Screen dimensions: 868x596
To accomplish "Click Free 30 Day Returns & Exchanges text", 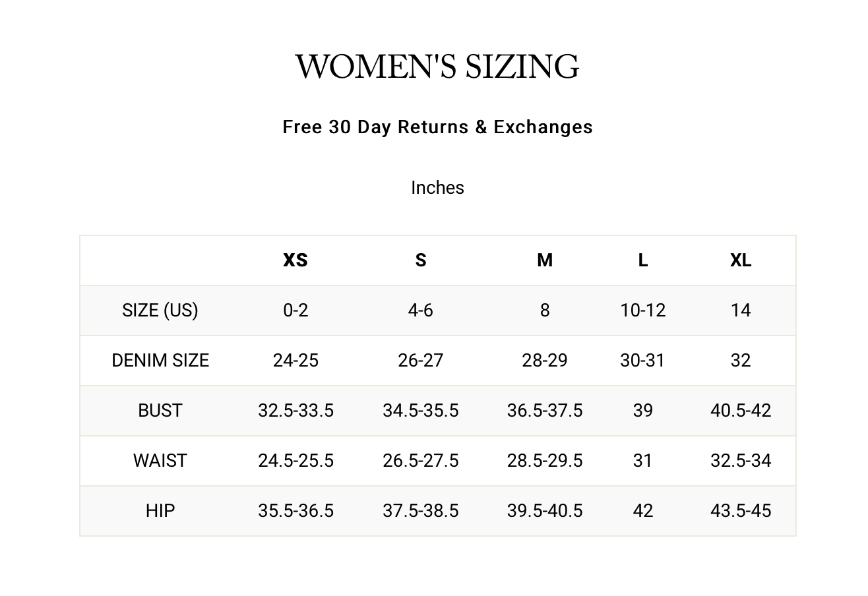I will 437,127.
